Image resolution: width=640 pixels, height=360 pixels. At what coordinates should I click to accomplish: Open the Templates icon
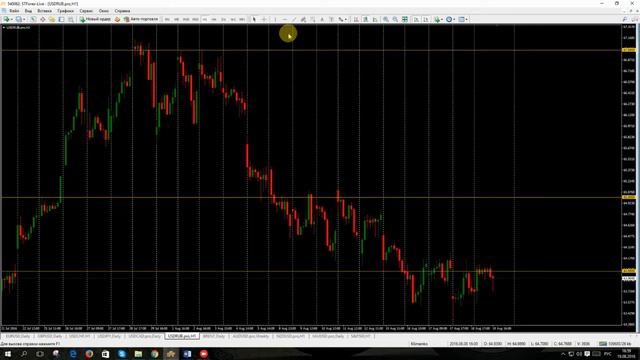(462, 19)
